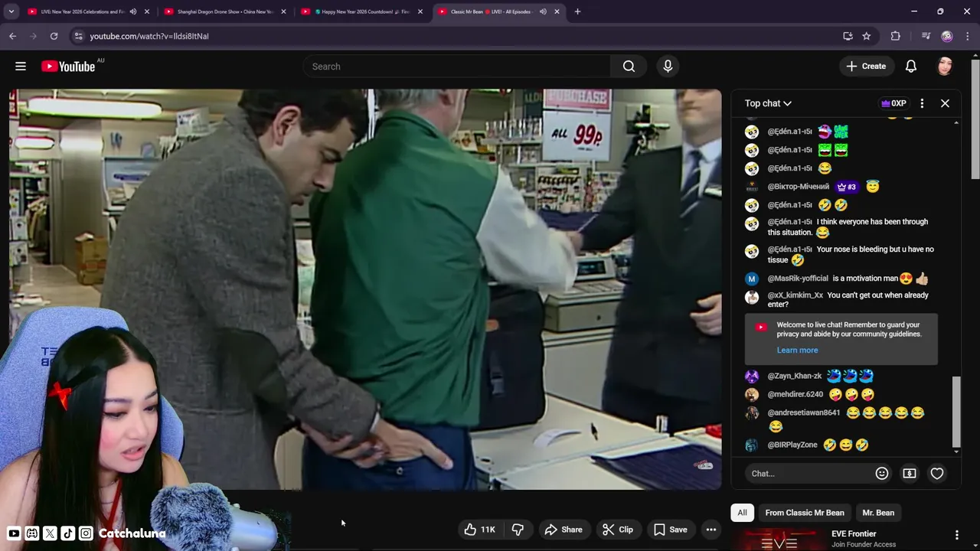The image size is (980, 551).
Task: Open live chat options three-dot menu
Action: point(922,103)
